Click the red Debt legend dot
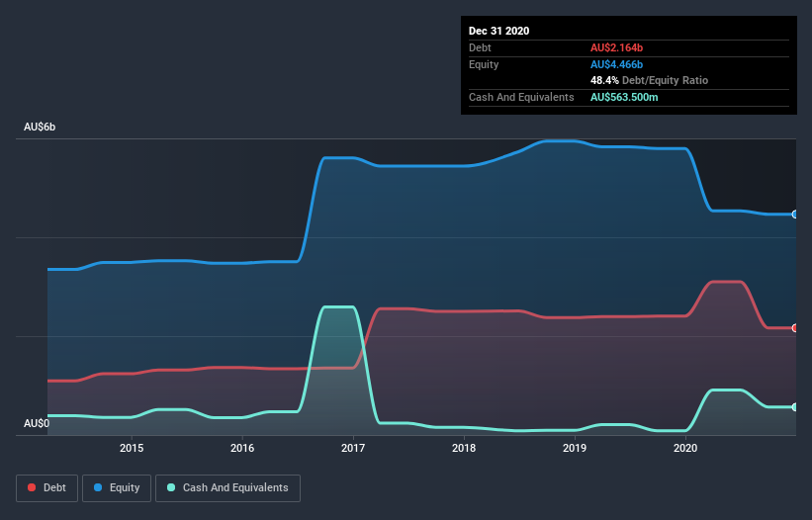The width and height of the screenshot is (812, 520). [32, 487]
